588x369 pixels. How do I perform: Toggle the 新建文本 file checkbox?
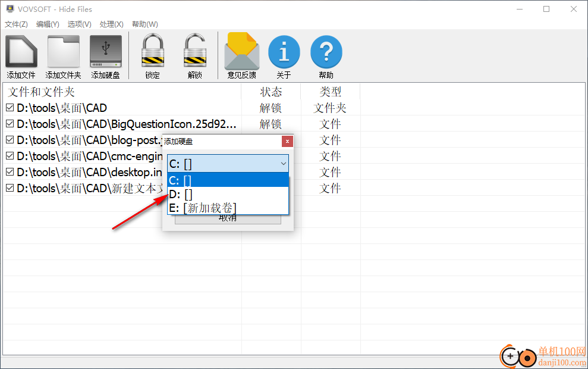(x=10, y=189)
